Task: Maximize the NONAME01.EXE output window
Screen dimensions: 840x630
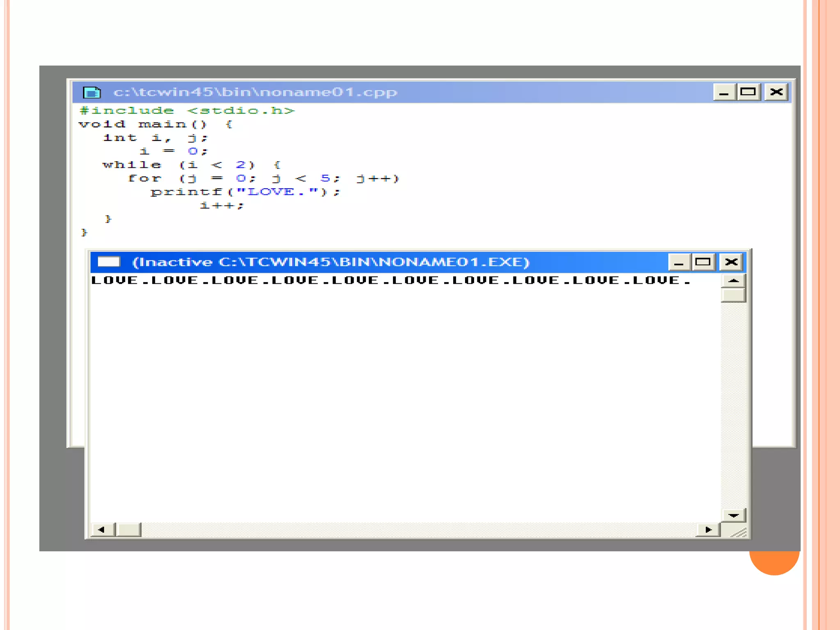Action: (x=703, y=262)
